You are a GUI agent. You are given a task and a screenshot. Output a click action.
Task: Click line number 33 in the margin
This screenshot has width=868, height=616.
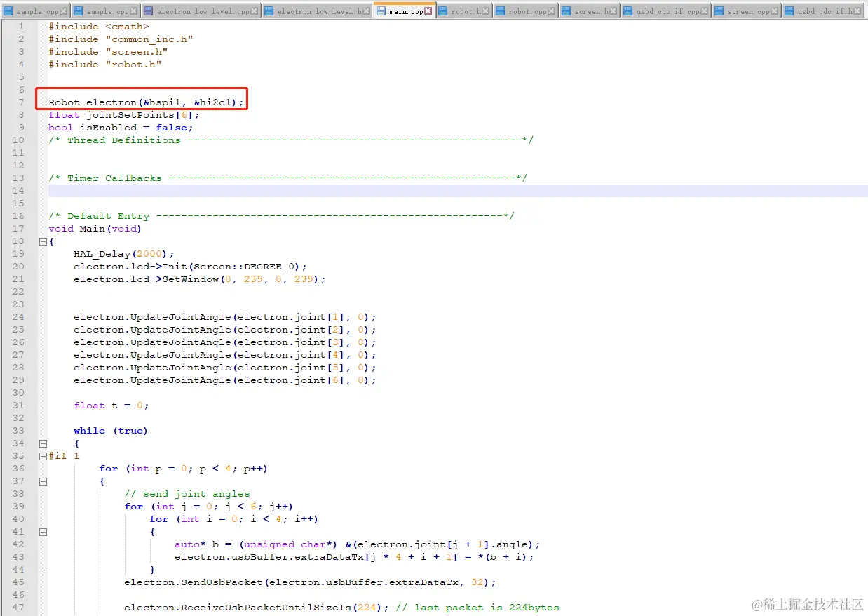(18, 431)
